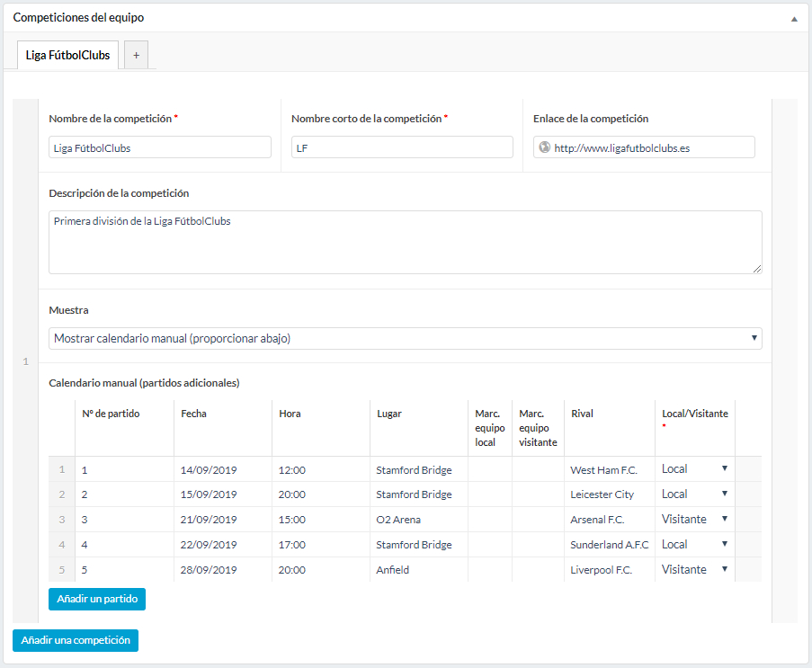The height and width of the screenshot is (668, 812).
Task: Click date cell 22/09/2019
Action: click(x=223, y=545)
